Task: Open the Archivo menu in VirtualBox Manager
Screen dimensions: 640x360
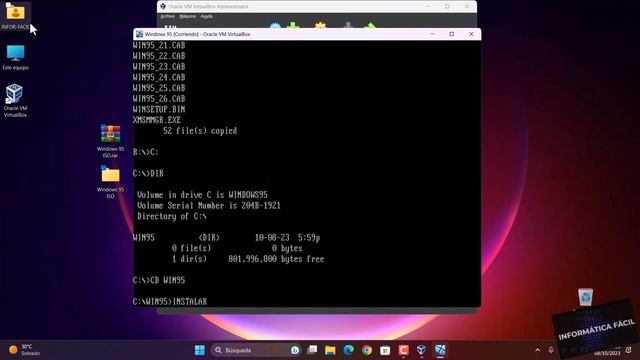Action: (167, 16)
